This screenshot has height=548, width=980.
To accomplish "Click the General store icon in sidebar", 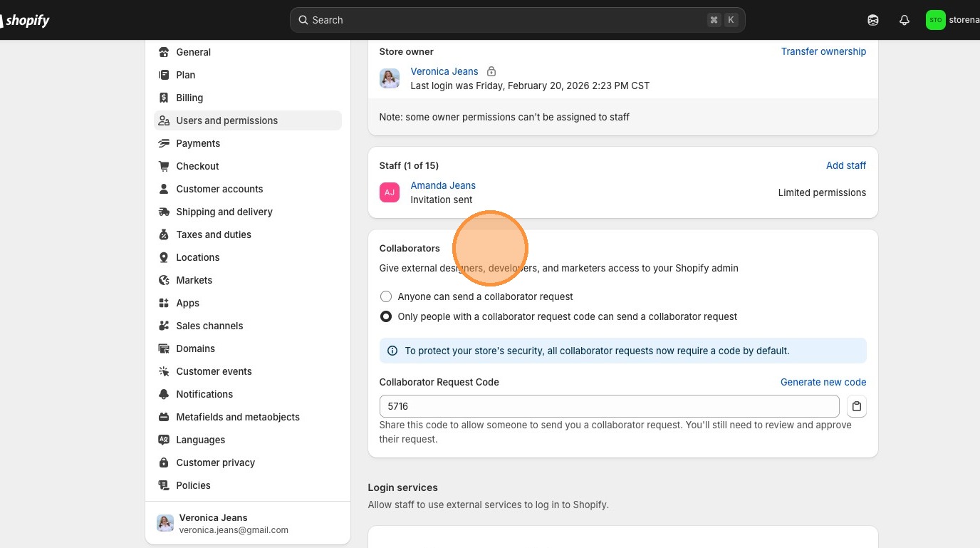I will pos(164,52).
